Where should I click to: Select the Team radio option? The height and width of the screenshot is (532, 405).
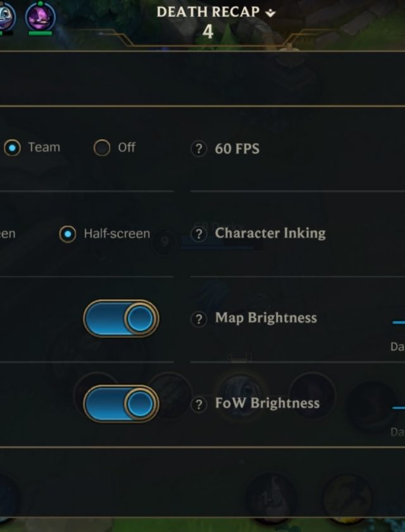(13, 148)
